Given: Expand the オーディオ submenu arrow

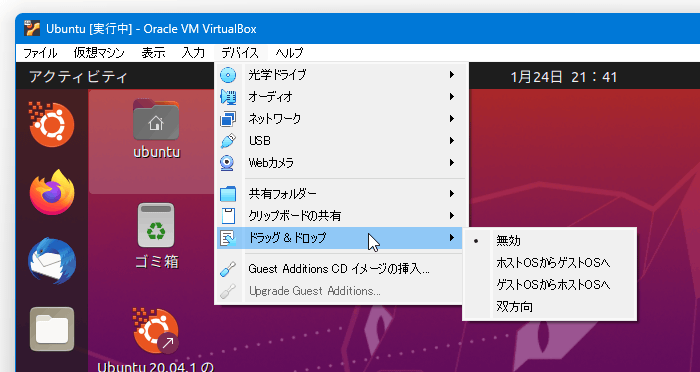Looking at the screenshot, I should pos(452,96).
